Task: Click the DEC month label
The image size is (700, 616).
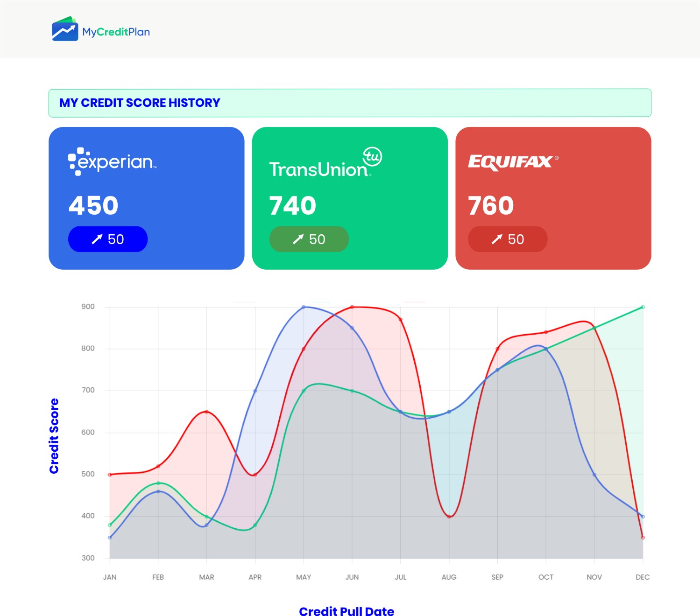Action: click(x=643, y=577)
